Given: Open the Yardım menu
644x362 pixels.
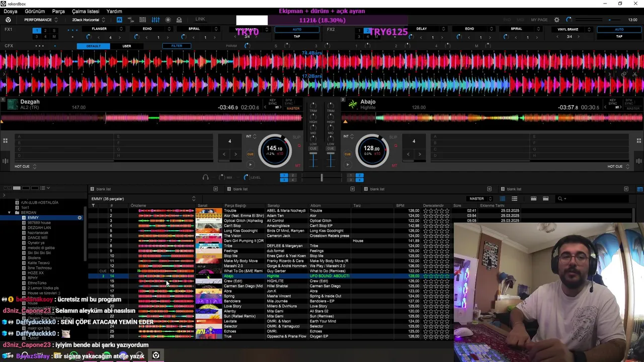Looking at the screenshot, I should (x=114, y=11).
